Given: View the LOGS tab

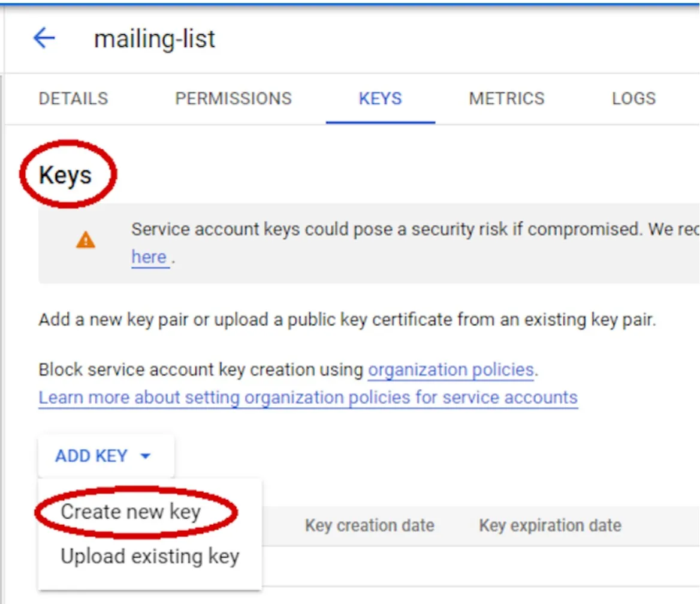Looking at the screenshot, I should (633, 99).
